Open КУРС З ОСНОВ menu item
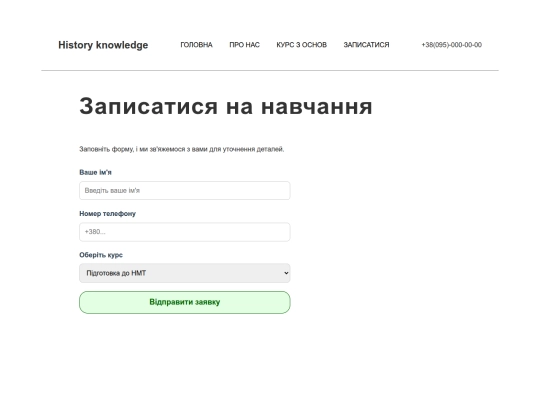The height and width of the screenshot is (405, 540). point(302,45)
